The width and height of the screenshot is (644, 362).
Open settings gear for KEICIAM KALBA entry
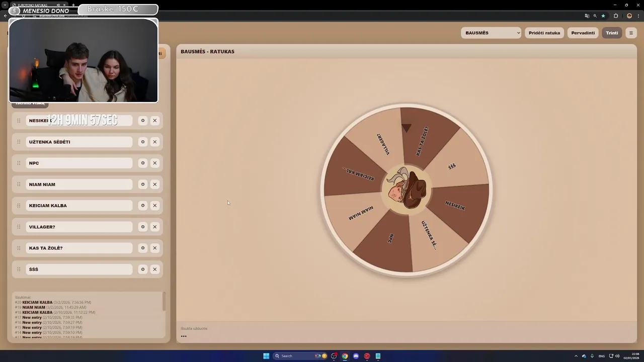tap(143, 206)
